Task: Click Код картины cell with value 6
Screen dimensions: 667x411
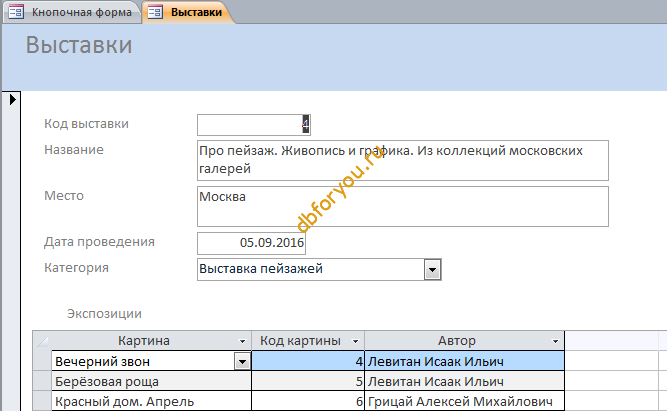Action: point(308,401)
